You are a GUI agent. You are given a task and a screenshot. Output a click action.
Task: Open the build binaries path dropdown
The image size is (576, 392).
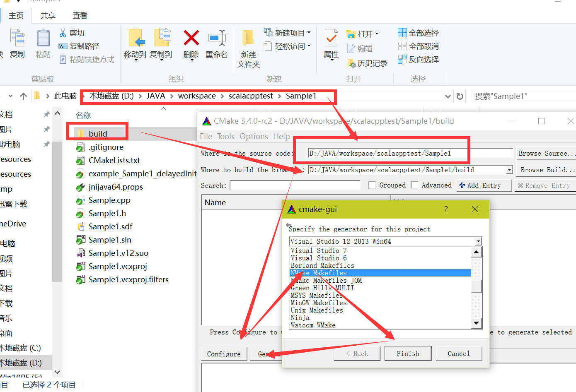[509, 170]
